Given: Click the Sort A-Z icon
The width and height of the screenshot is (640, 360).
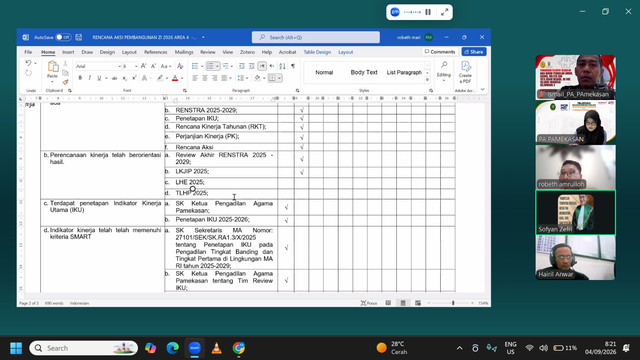Looking at the screenshot, I should 282,66.
